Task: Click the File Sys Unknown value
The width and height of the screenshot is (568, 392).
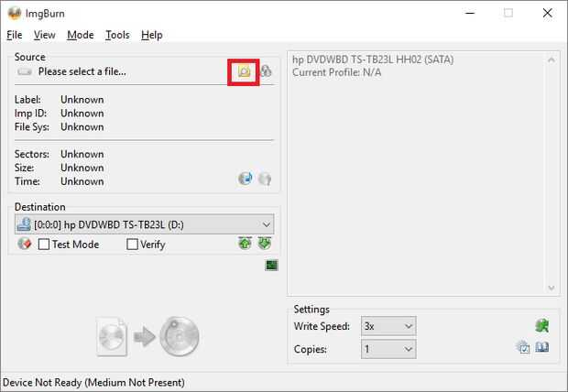Action: 82,127
